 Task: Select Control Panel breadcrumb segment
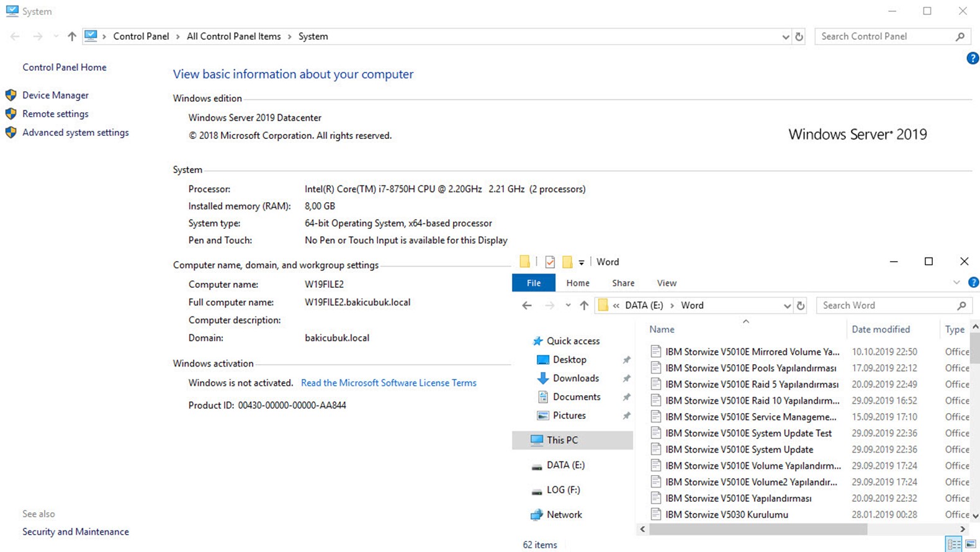141,37
